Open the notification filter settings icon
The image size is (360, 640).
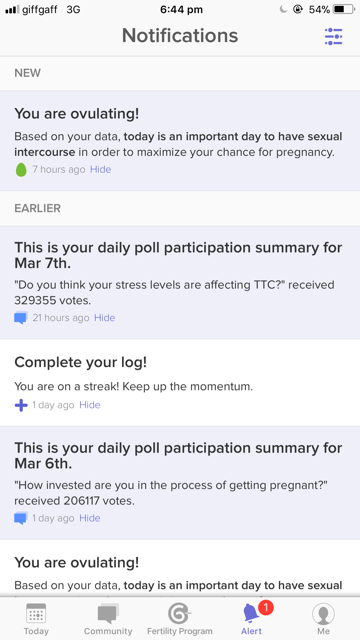coord(333,36)
